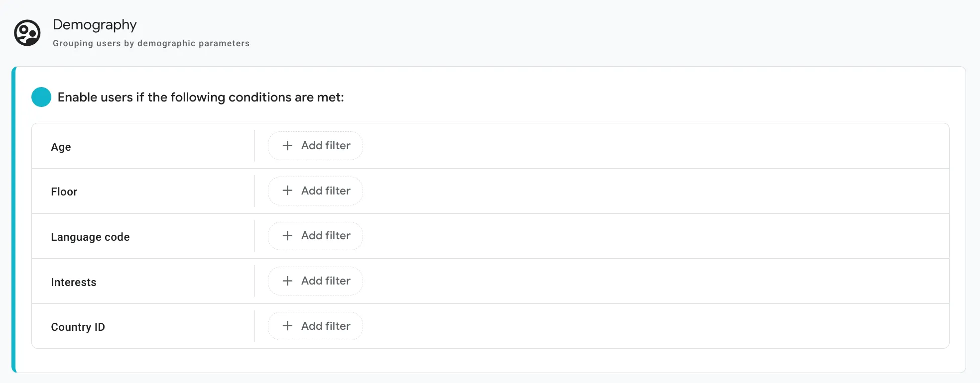Viewport: 980px width, 383px height.
Task: Select the Interests row label
Action: click(x=73, y=282)
